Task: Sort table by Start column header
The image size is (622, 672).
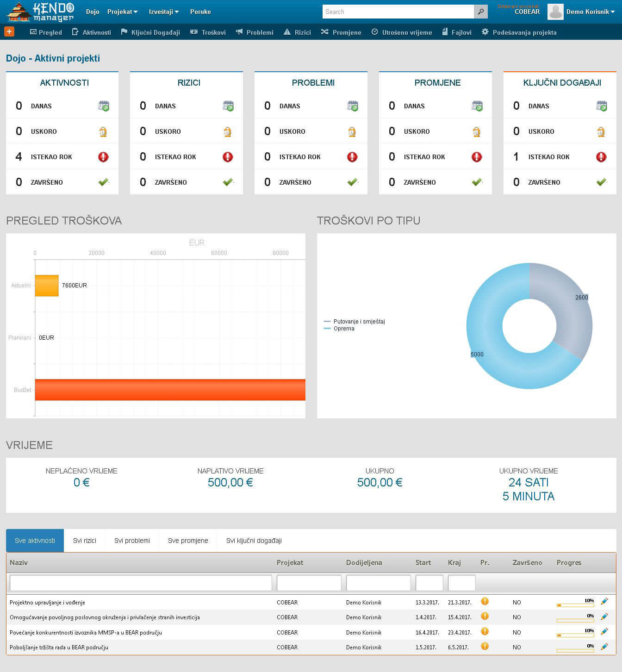Action: [423, 563]
